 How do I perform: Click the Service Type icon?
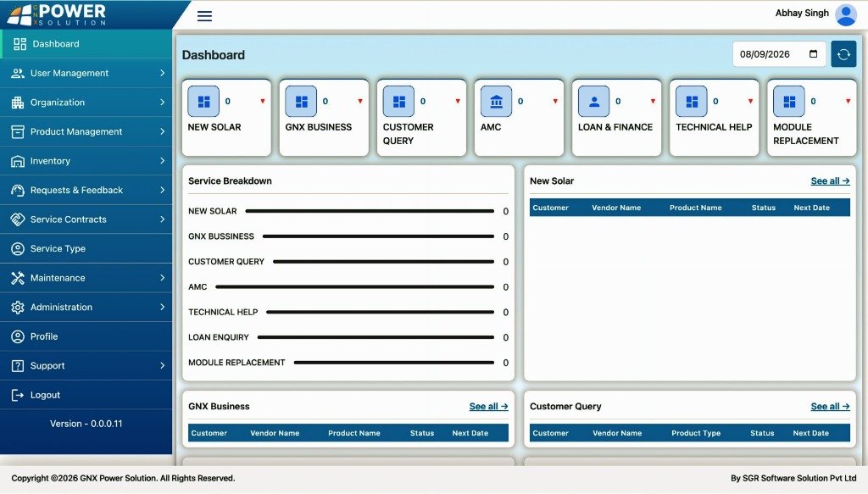coord(18,249)
